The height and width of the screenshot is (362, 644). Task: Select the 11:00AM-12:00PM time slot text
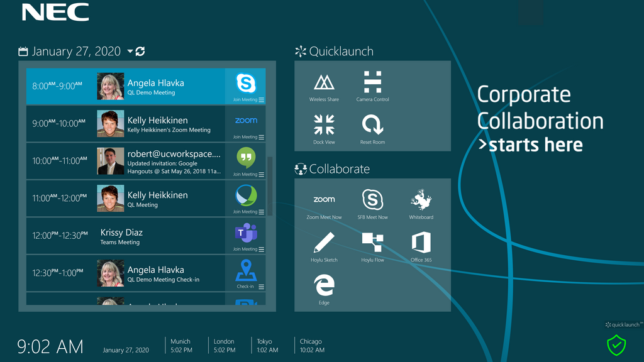pos(60,198)
